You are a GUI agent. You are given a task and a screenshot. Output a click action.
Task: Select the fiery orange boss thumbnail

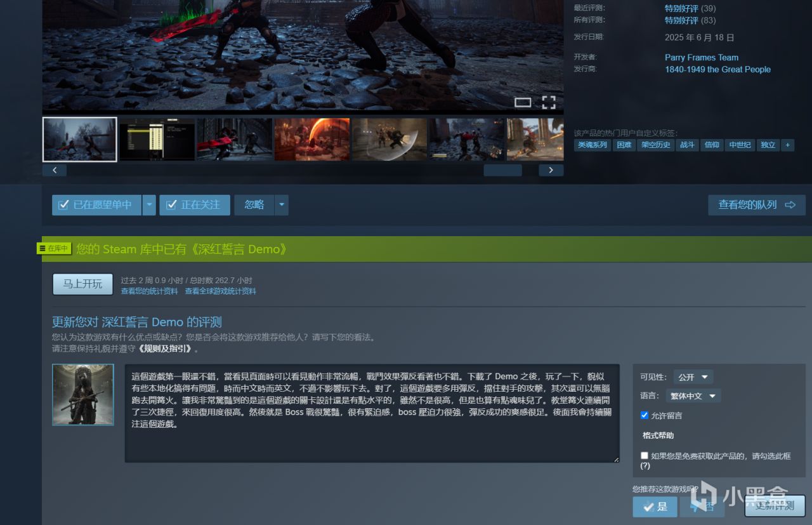[312, 139]
